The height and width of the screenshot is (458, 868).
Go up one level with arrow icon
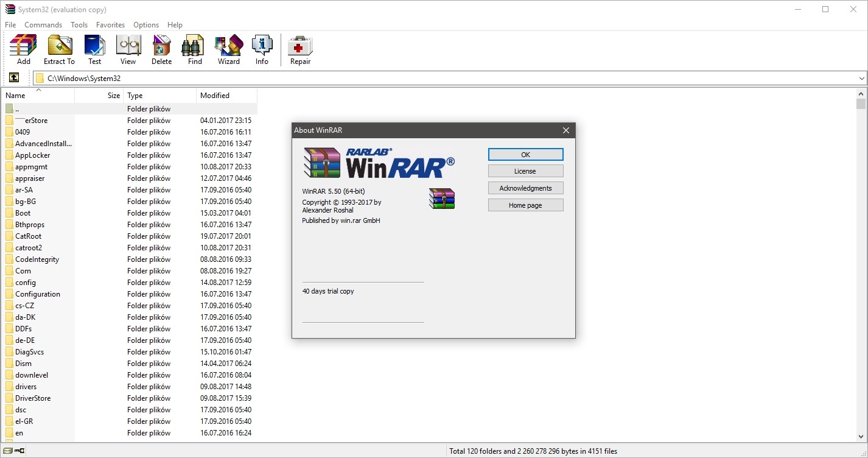pos(14,78)
